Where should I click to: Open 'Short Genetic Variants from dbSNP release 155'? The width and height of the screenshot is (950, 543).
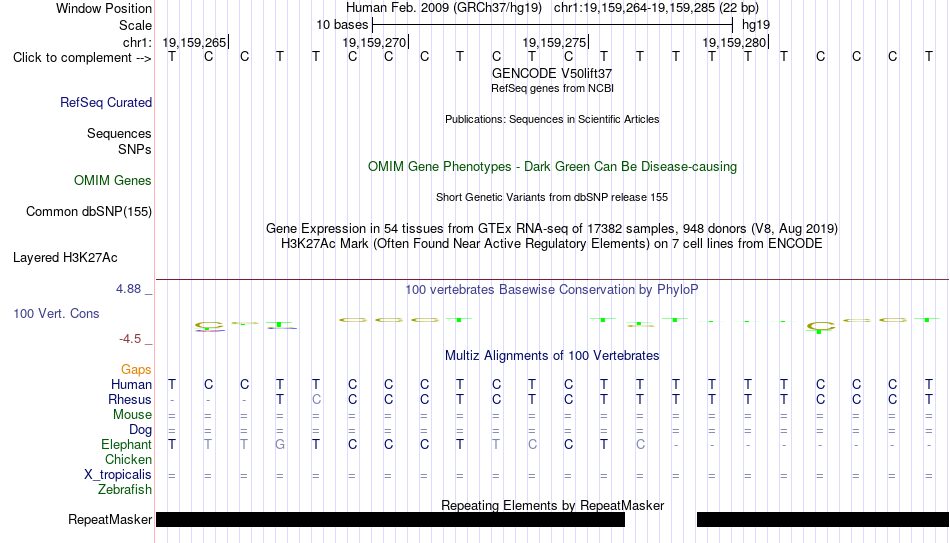pos(552,198)
